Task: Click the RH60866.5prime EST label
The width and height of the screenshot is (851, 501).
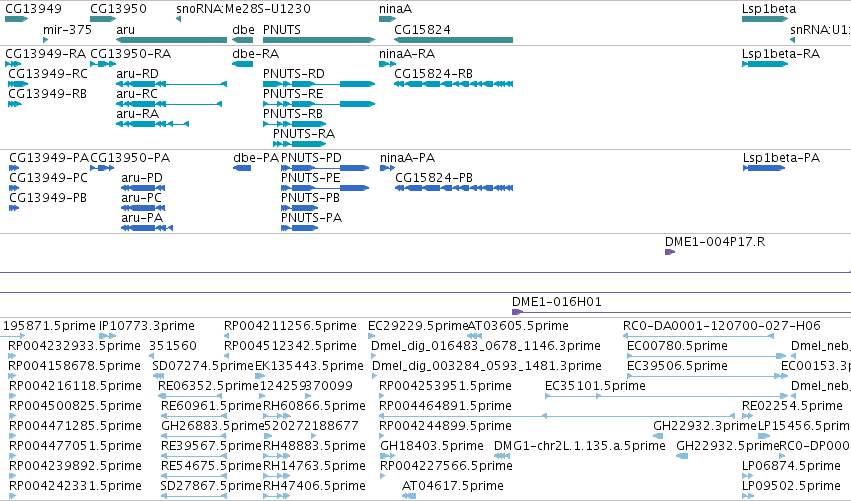Action: (314, 406)
